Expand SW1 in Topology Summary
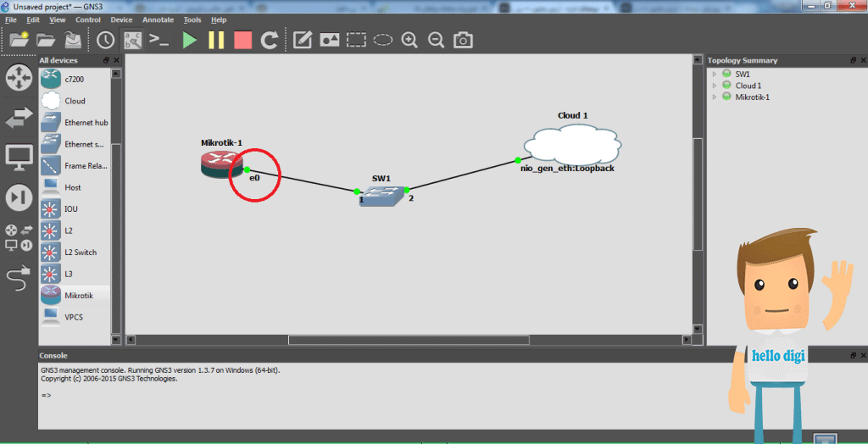The width and height of the screenshot is (868, 444). (714, 74)
